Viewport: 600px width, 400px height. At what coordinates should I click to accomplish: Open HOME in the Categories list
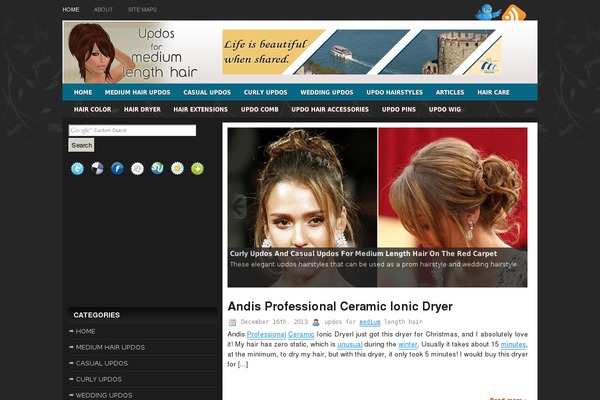click(85, 331)
